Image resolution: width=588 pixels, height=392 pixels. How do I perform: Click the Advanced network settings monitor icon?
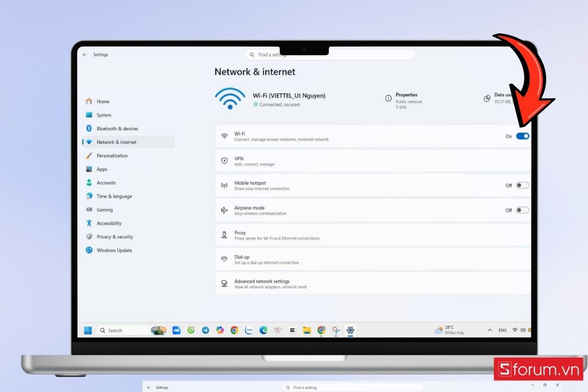(224, 284)
